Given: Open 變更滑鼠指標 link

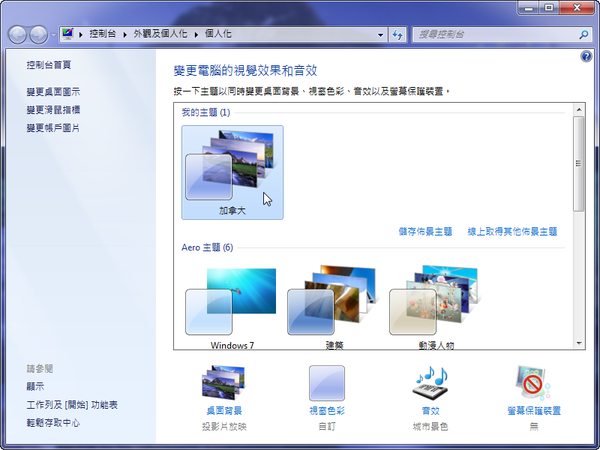Looking at the screenshot, I should [x=53, y=110].
